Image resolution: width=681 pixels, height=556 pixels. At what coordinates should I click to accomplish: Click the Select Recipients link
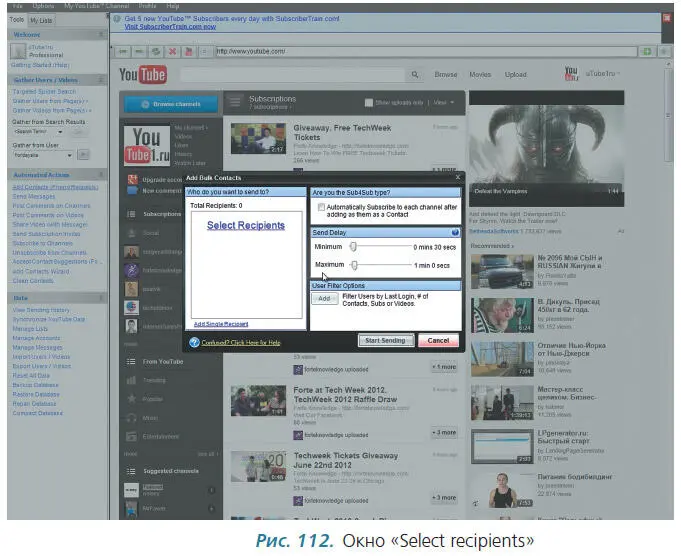tap(246, 225)
